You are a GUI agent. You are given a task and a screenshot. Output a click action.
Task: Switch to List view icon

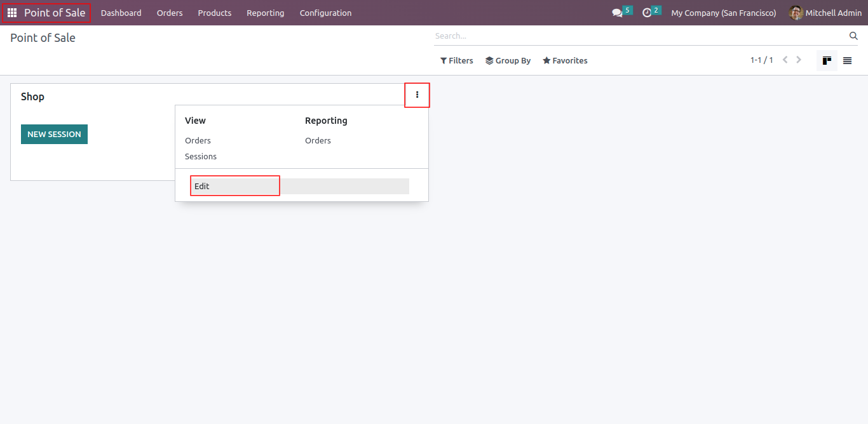click(847, 60)
